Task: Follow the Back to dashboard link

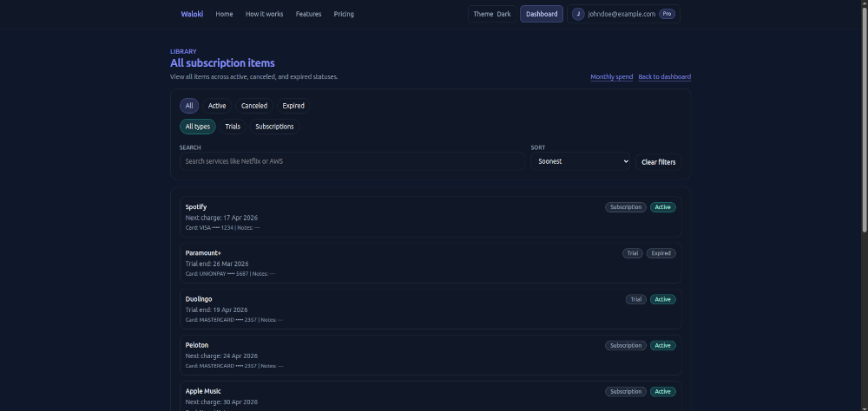Action: [664, 77]
